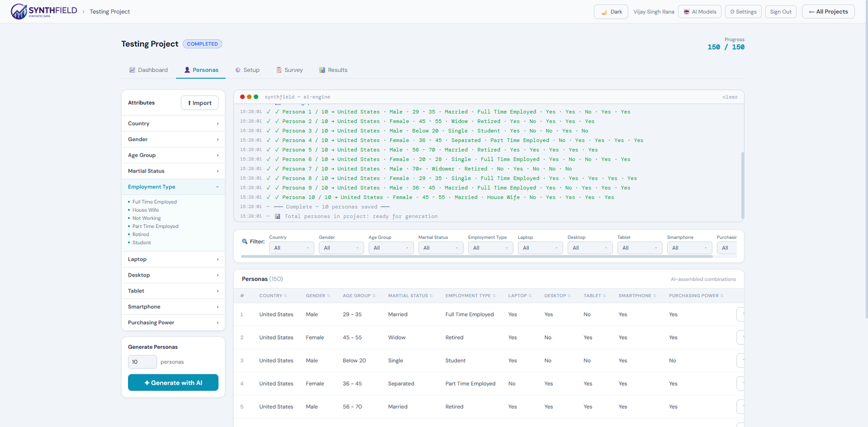This screenshot has height=427, width=868.
Task: Expand the Country attribute
Action: click(x=173, y=124)
